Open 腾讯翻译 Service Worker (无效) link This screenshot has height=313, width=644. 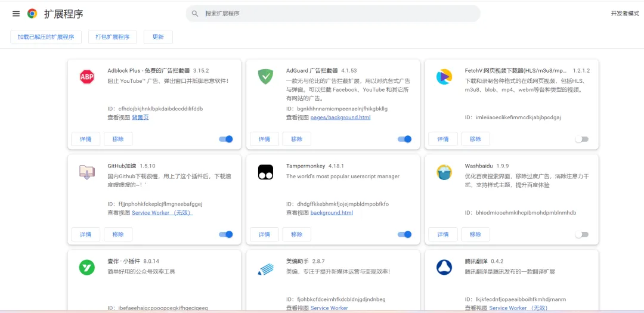(518, 308)
